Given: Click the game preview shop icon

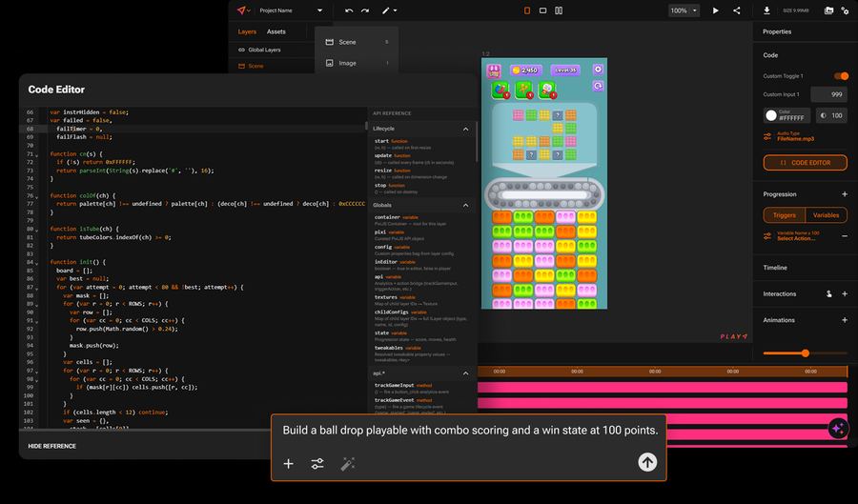Looking at the screenshot, I should coord(494,71).
